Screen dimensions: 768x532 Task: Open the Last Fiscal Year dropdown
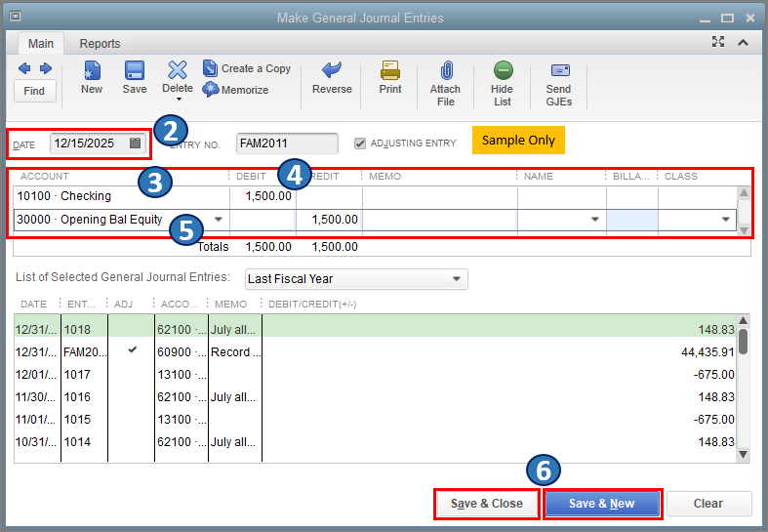[x=356, y=279]
